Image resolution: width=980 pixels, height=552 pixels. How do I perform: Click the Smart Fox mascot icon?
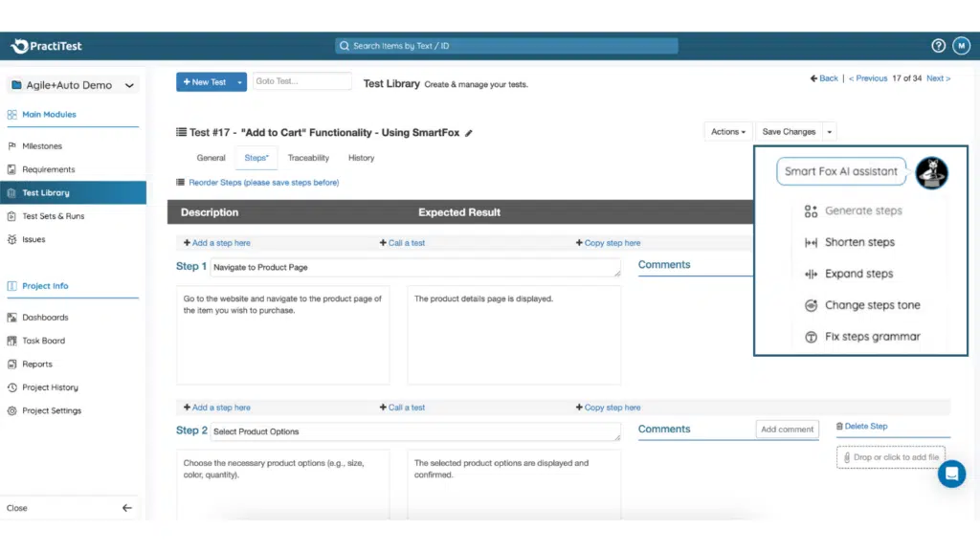[x=931, y=172]
